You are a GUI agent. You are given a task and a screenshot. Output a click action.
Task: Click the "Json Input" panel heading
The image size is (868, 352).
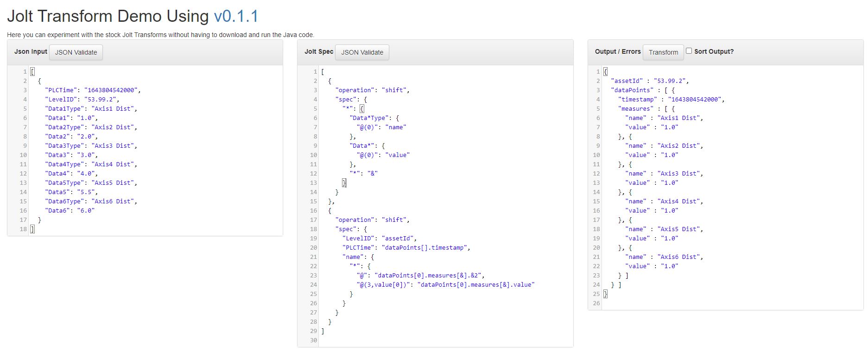pos(31,51)
